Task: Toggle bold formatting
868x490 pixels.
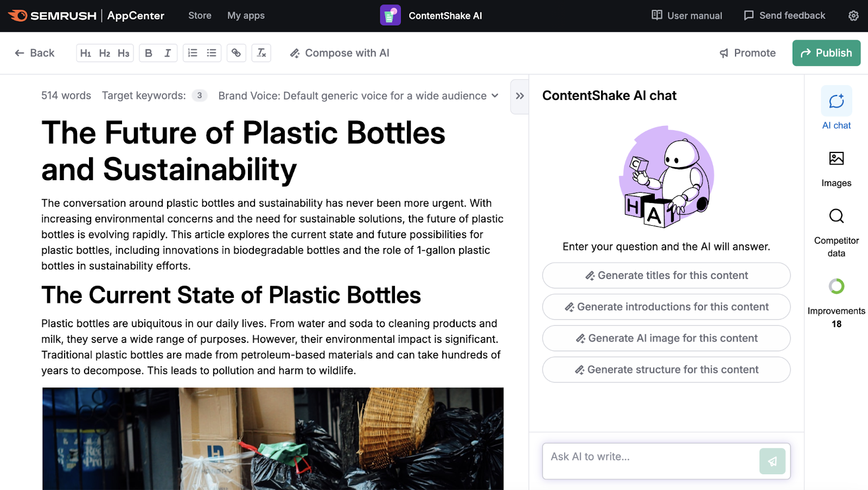Action: pyautogui.click(x=149, y=53)
